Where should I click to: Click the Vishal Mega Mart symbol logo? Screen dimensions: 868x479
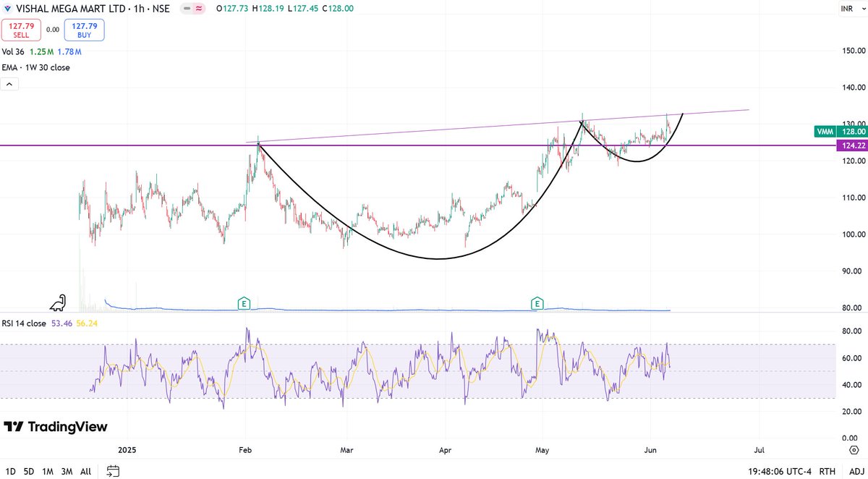coord(8,9)
